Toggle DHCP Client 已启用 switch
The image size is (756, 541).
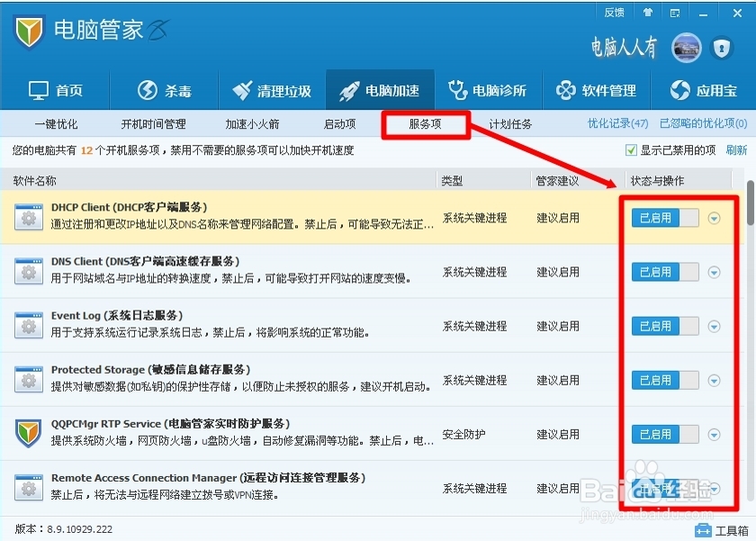665,218
